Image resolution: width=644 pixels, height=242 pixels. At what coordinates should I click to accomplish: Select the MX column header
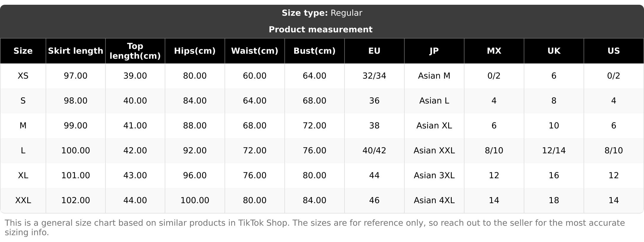click(494, 51)
